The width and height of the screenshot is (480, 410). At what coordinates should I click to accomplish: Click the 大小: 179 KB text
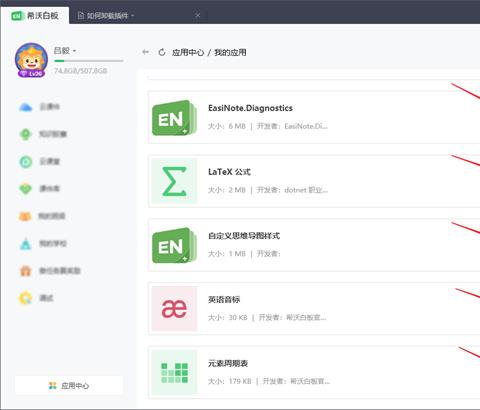pos(230,381)
